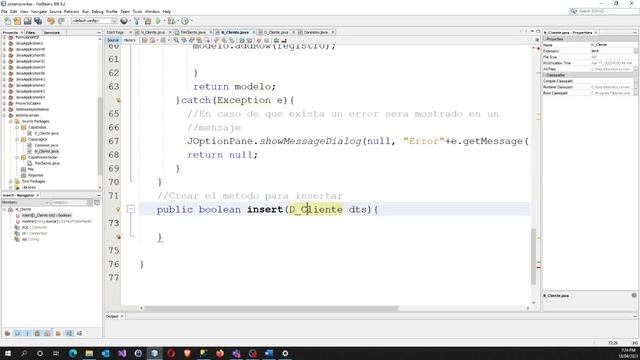Select mostrar method in Navigator

56,221
